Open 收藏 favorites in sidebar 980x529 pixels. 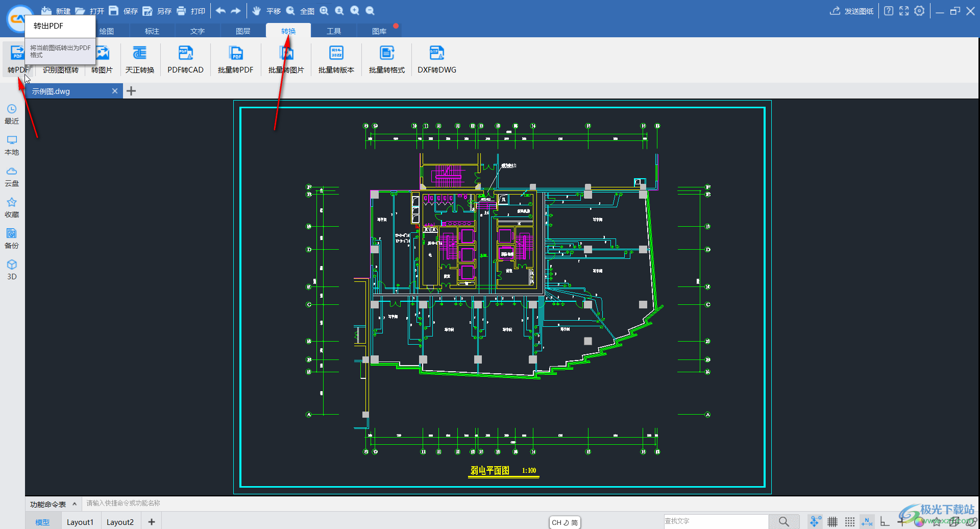tap(12, 208)
